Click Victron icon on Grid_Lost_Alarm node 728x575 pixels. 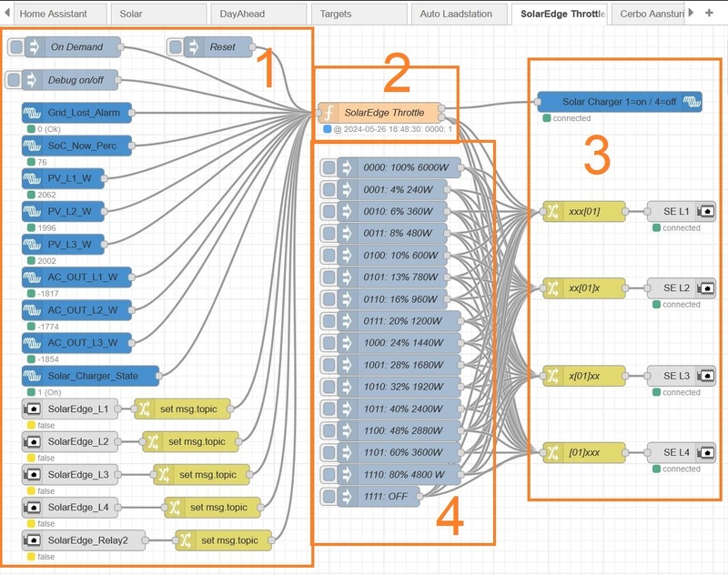pyautogui.click(x=32, y=113)
